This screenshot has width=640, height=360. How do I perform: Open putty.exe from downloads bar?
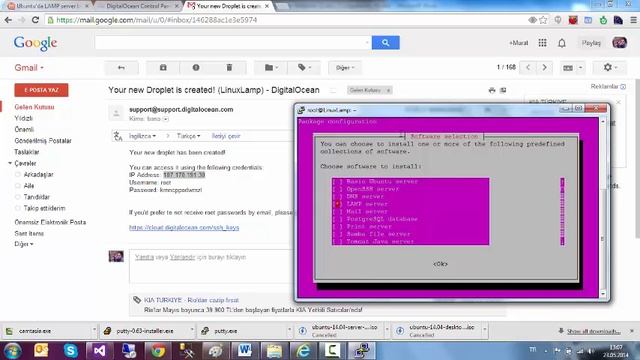tap(225, 331)
